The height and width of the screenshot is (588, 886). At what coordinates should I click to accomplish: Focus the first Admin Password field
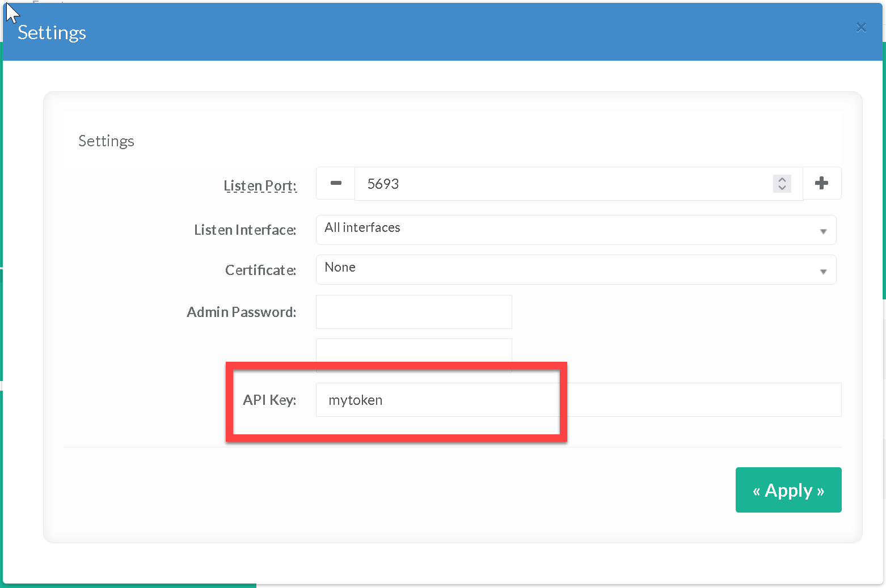pos(414,312)
